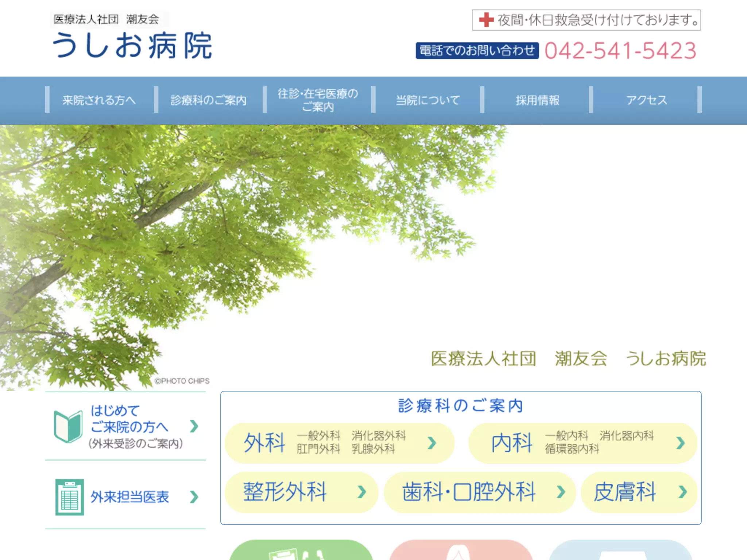Image resolution: width=747 pixels, height=560 pixels.
Task: Click the 消化器内科 text in the 内科 button
Action: pos(627,436)
